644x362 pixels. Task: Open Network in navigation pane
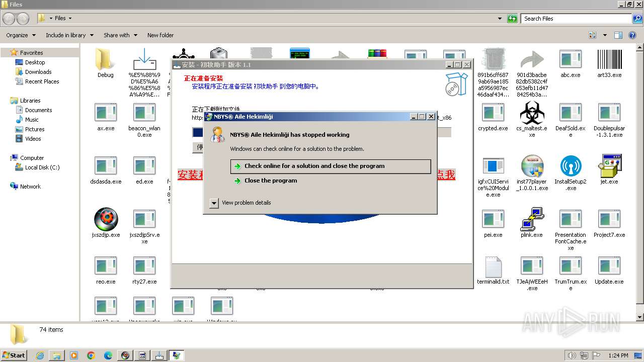click(x=30, y=187)
